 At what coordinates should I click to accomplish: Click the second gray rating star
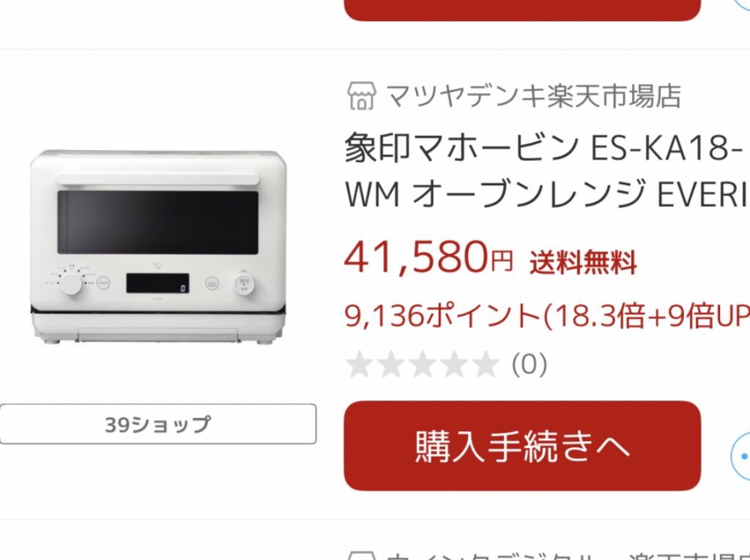point(391,365)
